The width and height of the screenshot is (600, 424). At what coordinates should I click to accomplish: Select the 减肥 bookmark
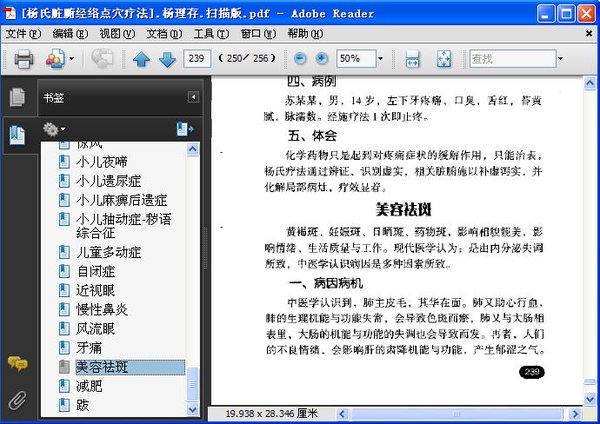pos(89,386)
